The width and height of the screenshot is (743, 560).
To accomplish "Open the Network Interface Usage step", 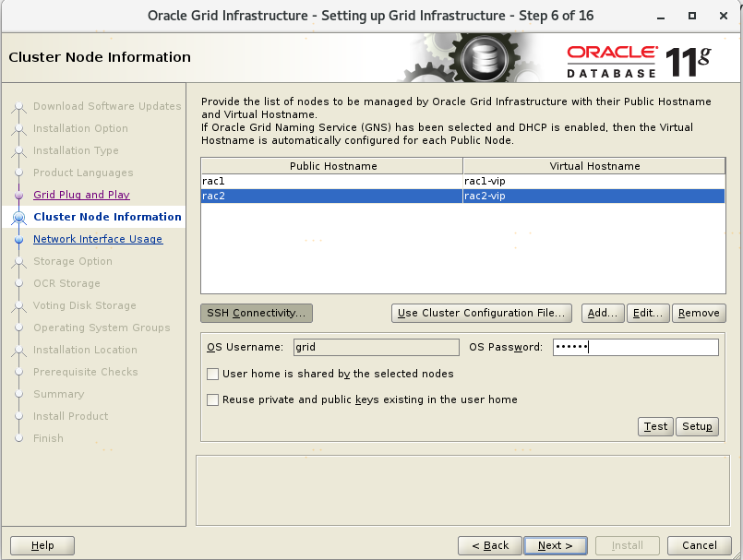I will (97, 239).
